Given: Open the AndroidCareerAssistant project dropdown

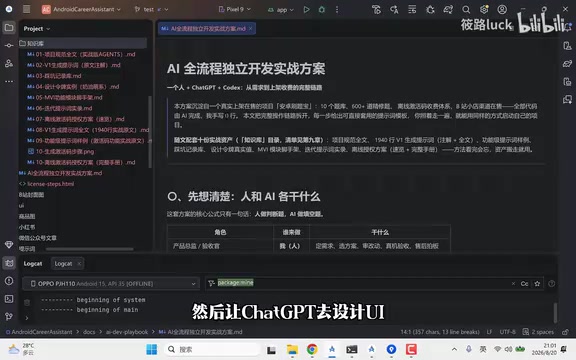Looking at the screenshot, I should (x=81, y=9).
